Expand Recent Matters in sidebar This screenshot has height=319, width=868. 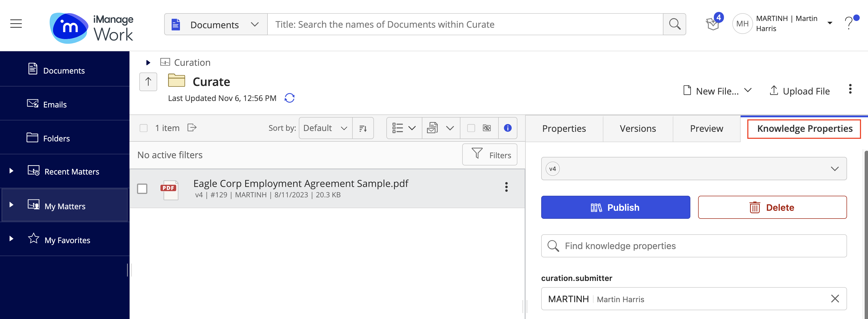click(x=11, y=171)
